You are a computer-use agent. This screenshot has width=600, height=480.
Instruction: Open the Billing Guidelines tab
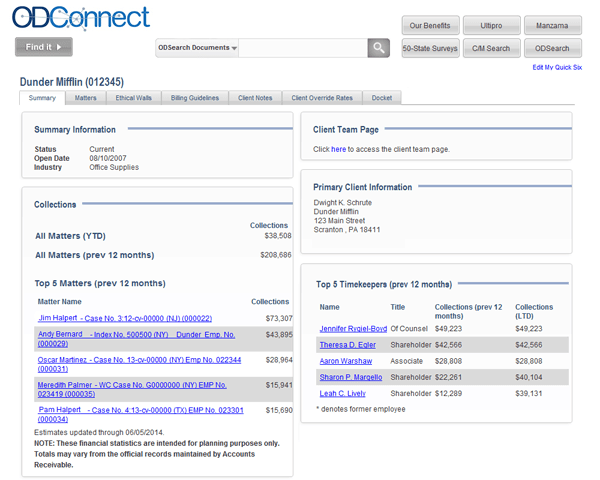tap(195, 98)
